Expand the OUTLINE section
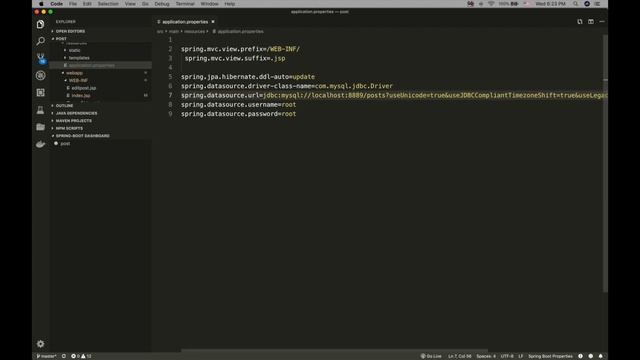The width and height of the screenshot is (640, 360). click(100, 106)
